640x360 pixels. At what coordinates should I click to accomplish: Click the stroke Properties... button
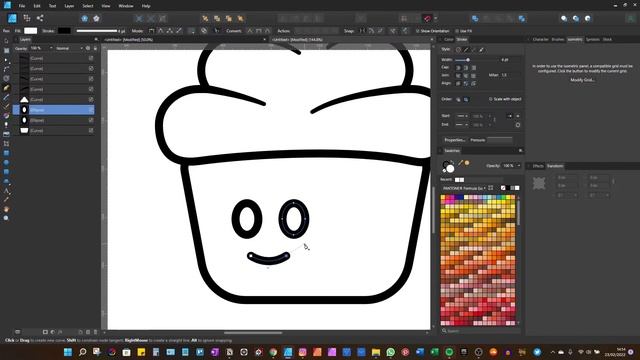coord(454,140)
